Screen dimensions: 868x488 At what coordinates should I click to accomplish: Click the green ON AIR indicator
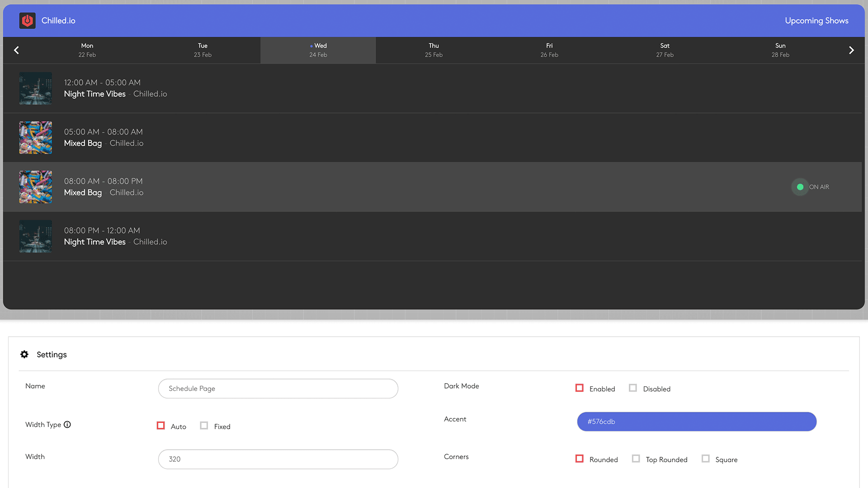point(800,187)
